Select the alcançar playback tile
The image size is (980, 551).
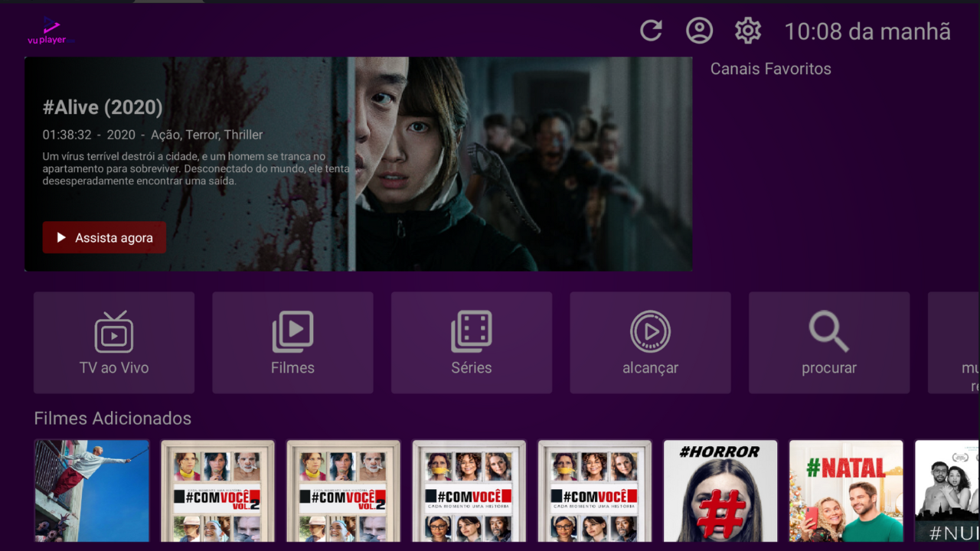(650, 342)
